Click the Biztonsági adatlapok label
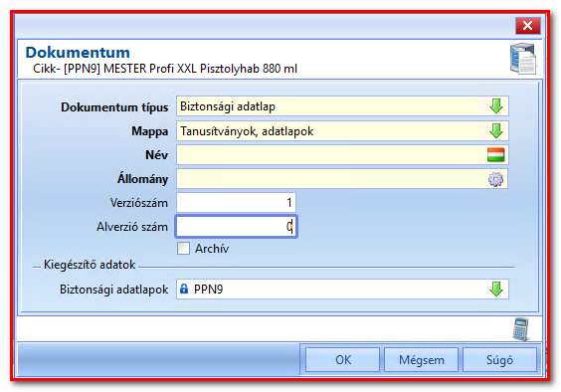Screen dimensions: 561x392 coord(113,290)
